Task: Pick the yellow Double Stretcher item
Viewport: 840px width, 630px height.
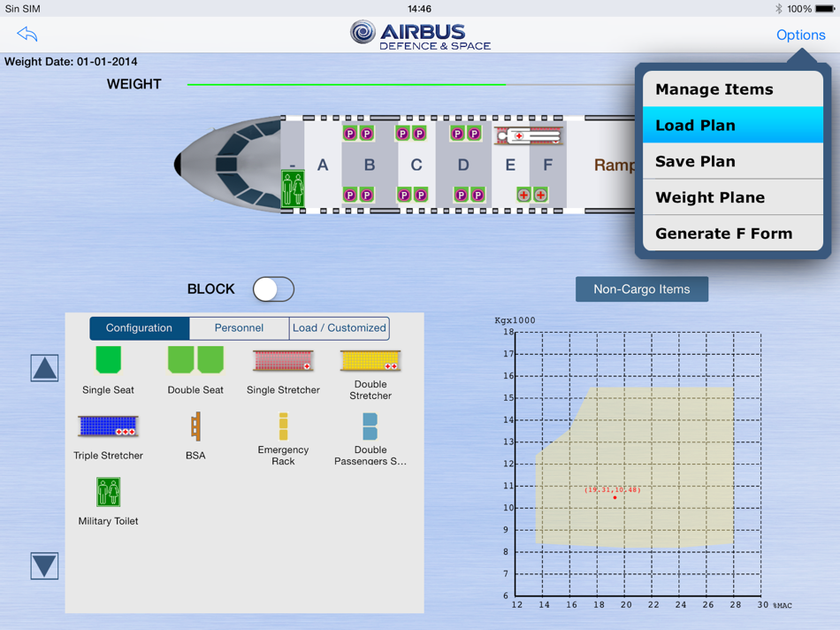Action: coord(370,361)
